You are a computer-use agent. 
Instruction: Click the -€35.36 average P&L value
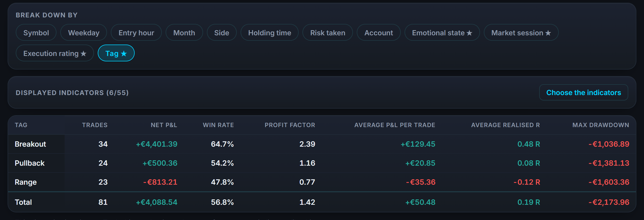(x=421, y=182)
